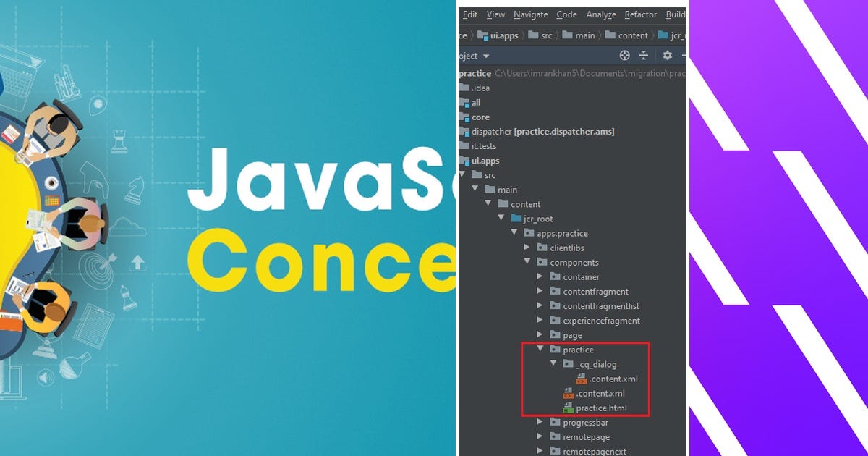This screenshot has height=456, width=868.
Task: Open the Navigate menu
Action: 531,14
